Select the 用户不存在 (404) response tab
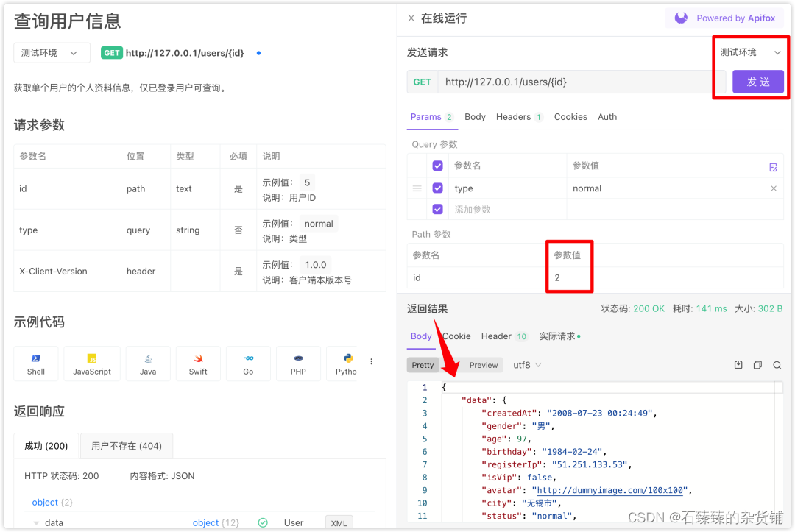795x532 pixels. tap(127, 447)
